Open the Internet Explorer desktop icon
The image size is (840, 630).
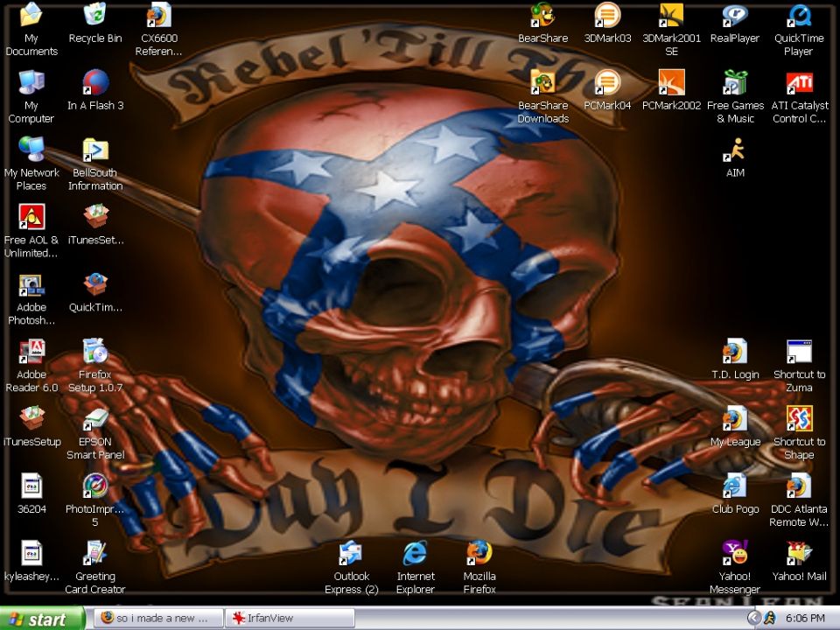(x=415, y=553)
